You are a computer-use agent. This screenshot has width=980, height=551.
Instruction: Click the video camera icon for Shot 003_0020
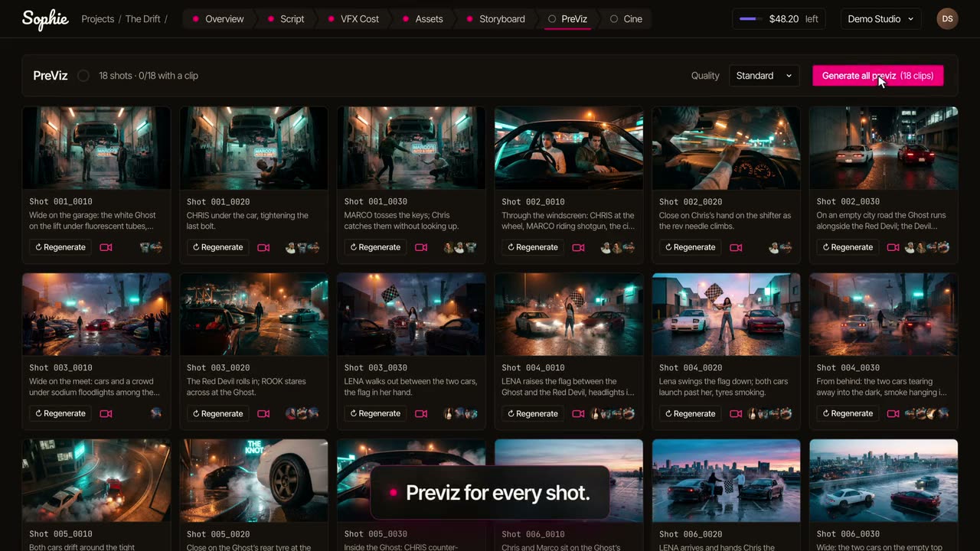tap(263, 413)
